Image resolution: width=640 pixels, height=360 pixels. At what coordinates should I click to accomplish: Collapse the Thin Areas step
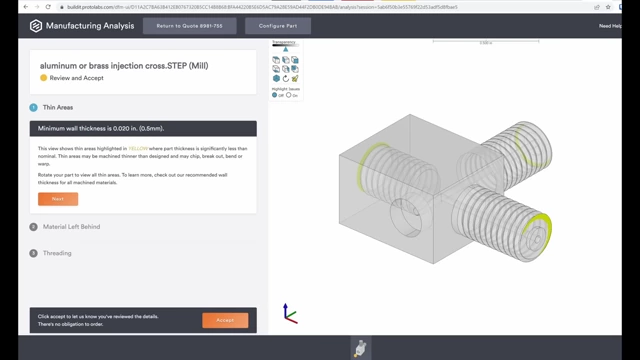58,107
